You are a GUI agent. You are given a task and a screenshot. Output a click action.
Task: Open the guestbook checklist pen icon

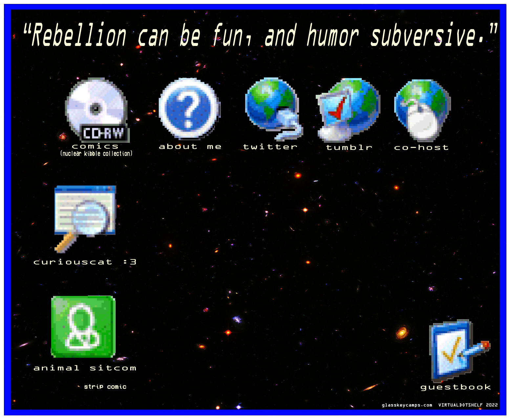click(459, 351)
